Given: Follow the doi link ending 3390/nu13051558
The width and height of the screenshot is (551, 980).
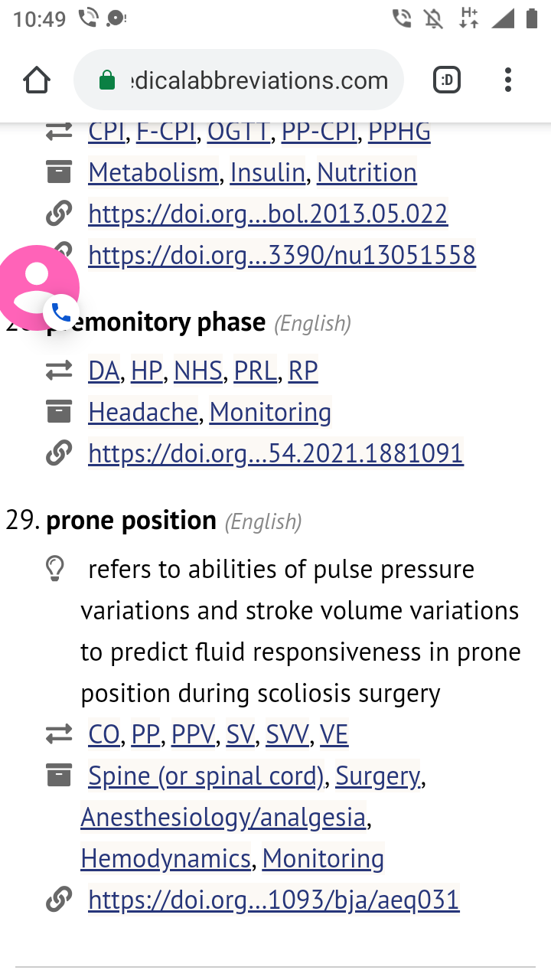Looking at the screenshot, I should tap(282, 255).
